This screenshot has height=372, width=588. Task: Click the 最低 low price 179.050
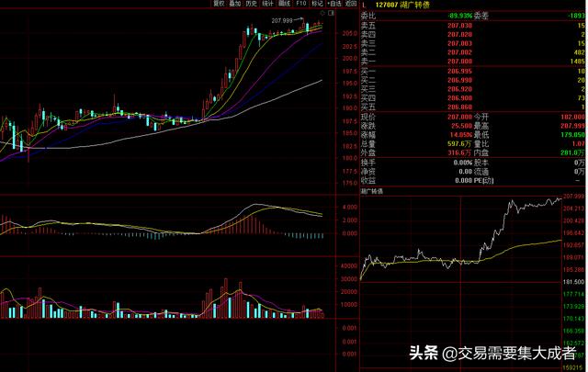(572, 135)
